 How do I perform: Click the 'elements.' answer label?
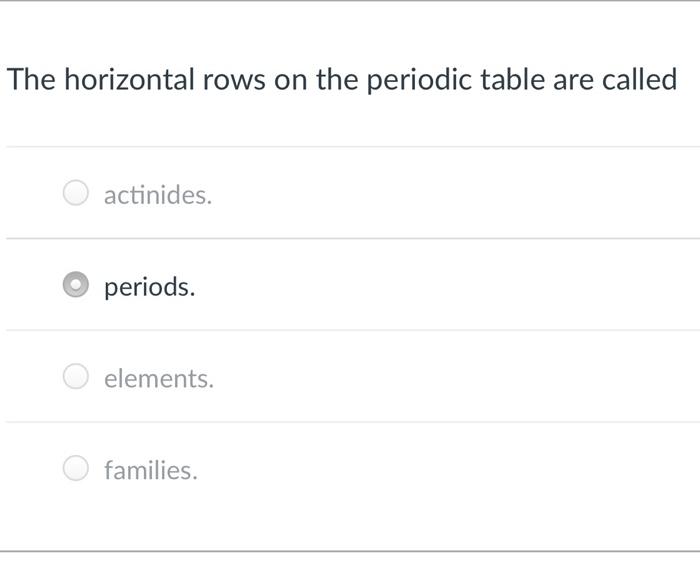click(159, 379)
